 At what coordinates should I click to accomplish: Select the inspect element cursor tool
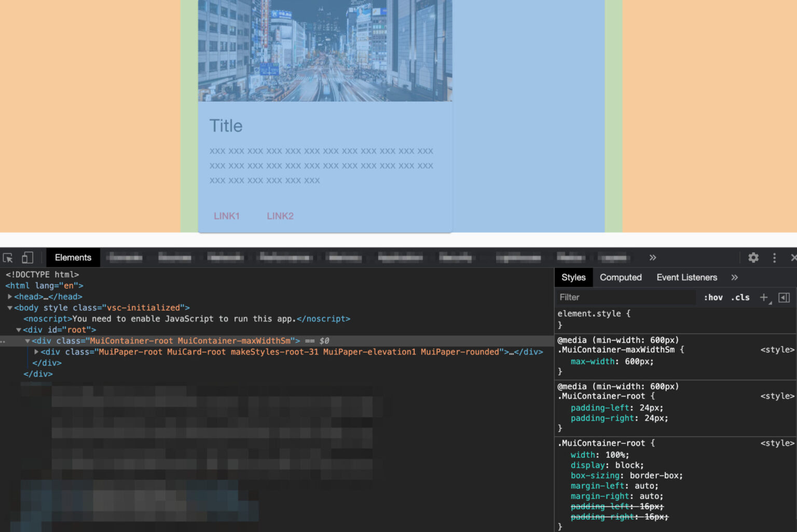coord(8,257)
